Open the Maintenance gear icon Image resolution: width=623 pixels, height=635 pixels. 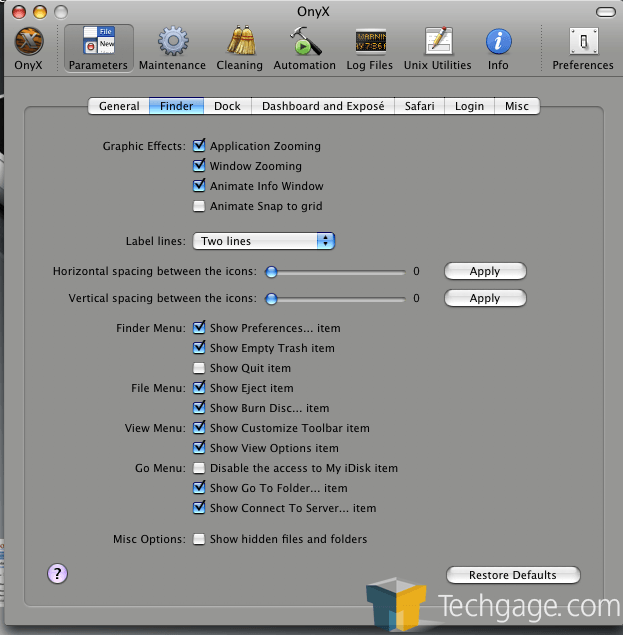[x=173, y=41]
